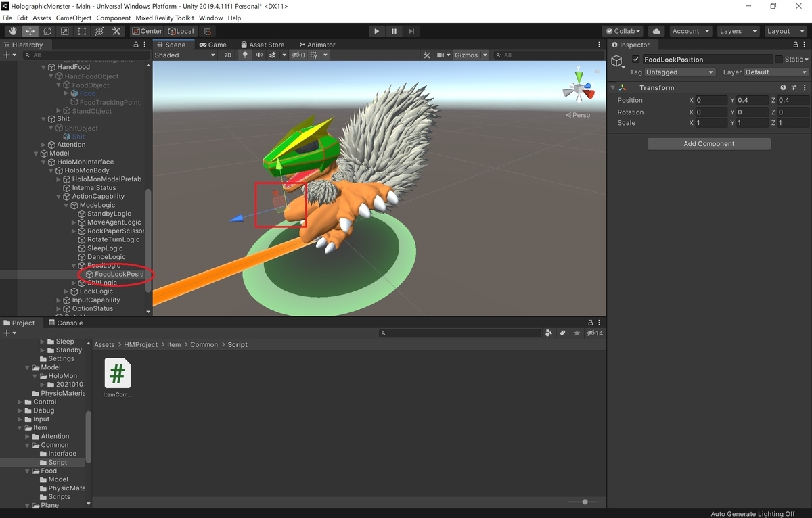Open the Account dropdown
812x518 pixels.
(691, 31)
